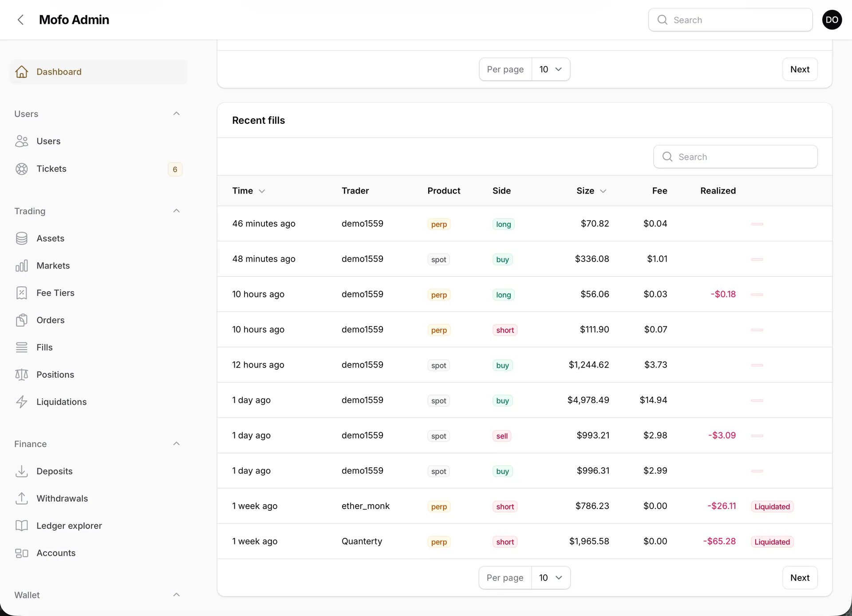Viewport: 852px width, 616px height.
Task: Focus the Recent fills Search field
Action: point(735,157)
